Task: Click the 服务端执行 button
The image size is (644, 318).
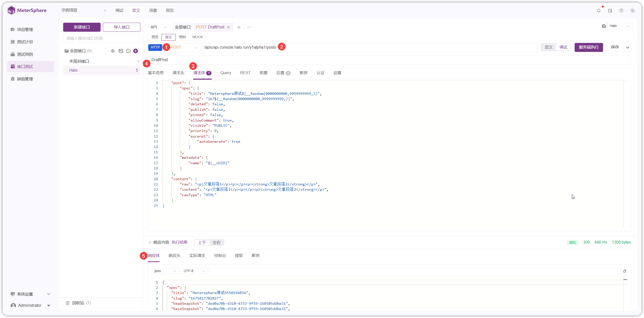Action: point(589,47)
